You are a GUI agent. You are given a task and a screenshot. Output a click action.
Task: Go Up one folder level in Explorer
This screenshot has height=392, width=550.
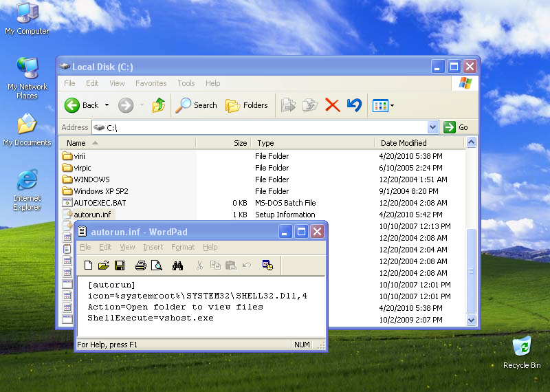159,105
